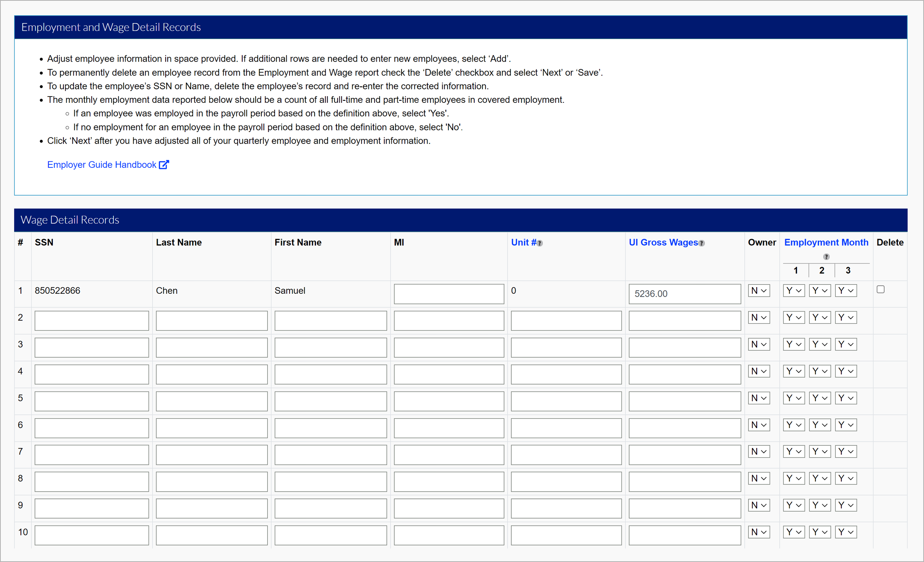Click the Employment Month header link

(826, 243)
